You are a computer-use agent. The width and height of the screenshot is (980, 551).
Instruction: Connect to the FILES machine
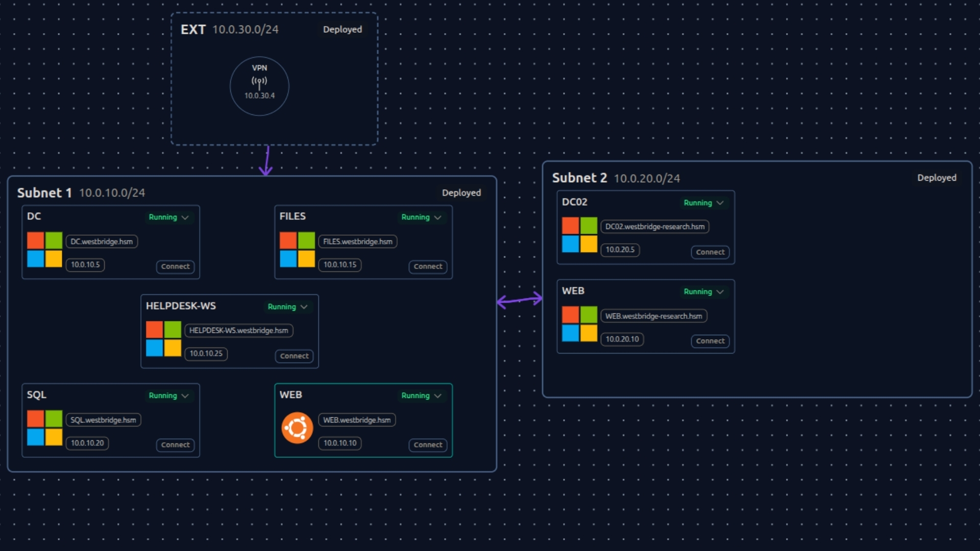[428, 266]
